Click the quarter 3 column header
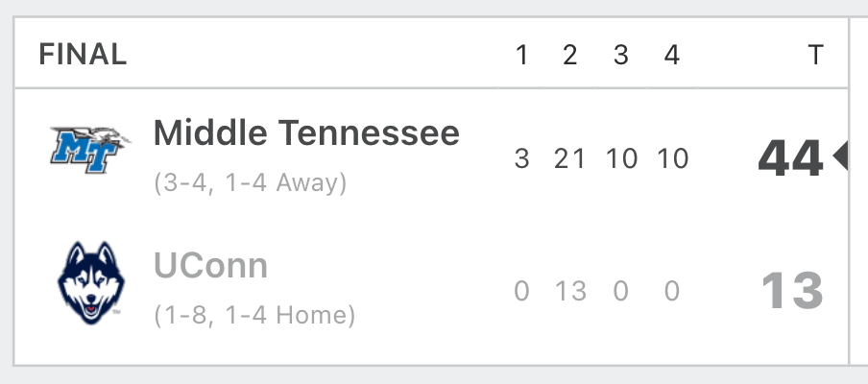The image size is (868, 384). tap(621, 55)
